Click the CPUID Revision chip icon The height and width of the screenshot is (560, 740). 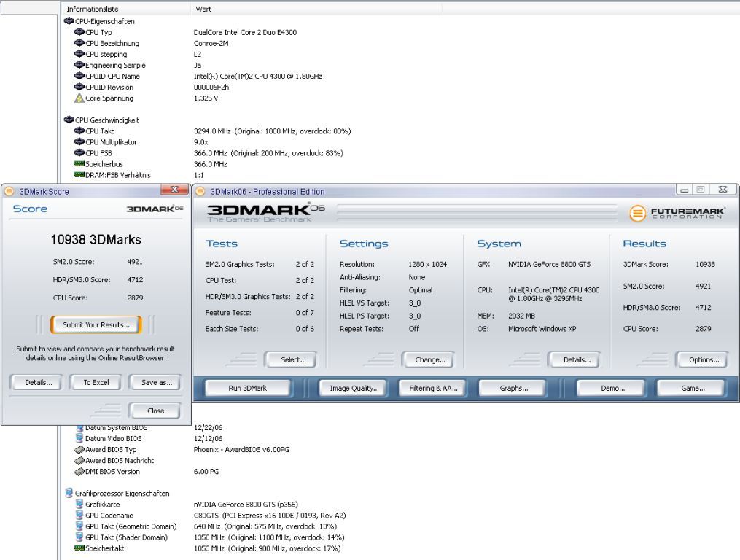click(x=79, y=87)
